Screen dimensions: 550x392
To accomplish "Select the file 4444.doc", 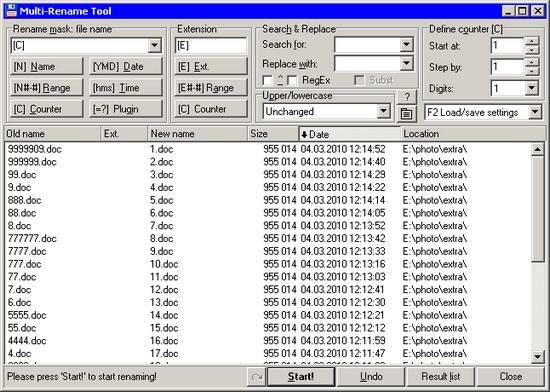I will [x=27, y=341].
